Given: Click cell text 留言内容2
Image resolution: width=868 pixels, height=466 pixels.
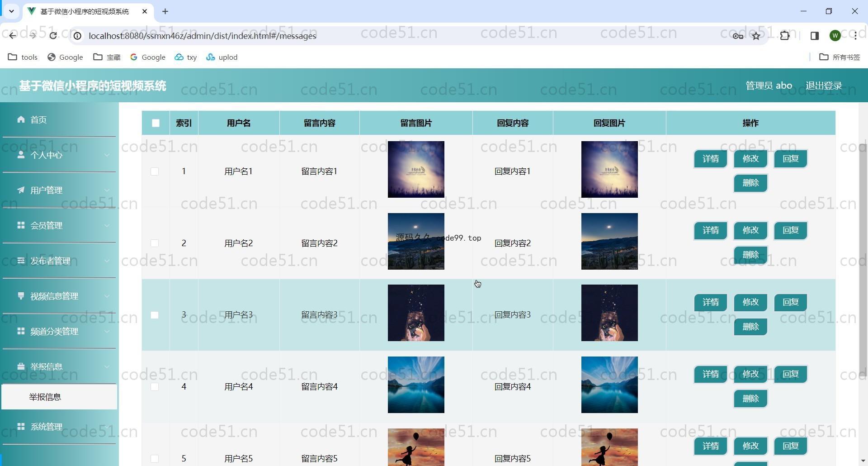Looking at the screenshot, I should point(319,243).
